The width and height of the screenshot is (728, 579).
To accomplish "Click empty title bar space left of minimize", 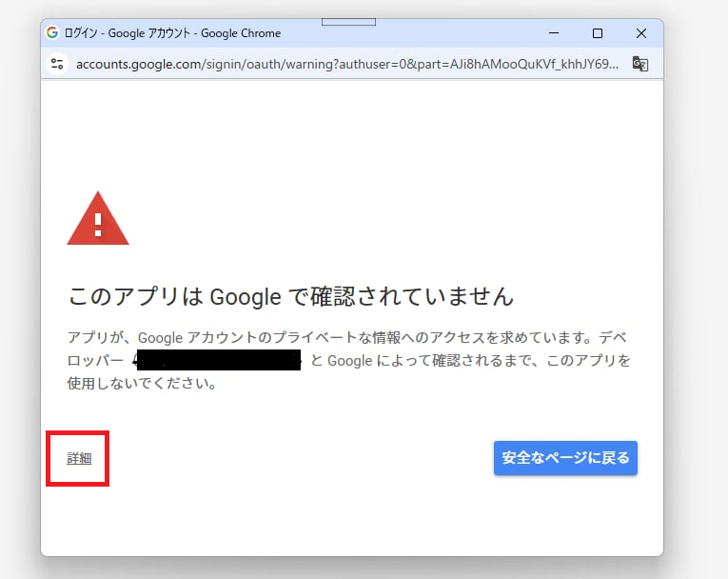I will [x=428, y=33].
